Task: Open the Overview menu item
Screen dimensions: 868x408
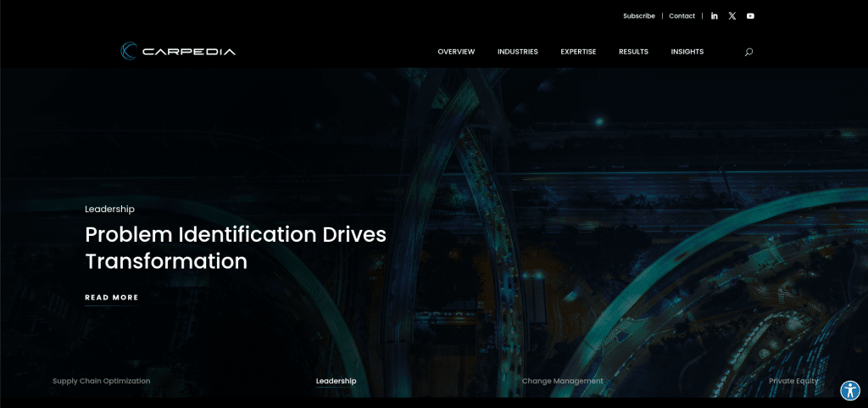Action: [456, 52]
